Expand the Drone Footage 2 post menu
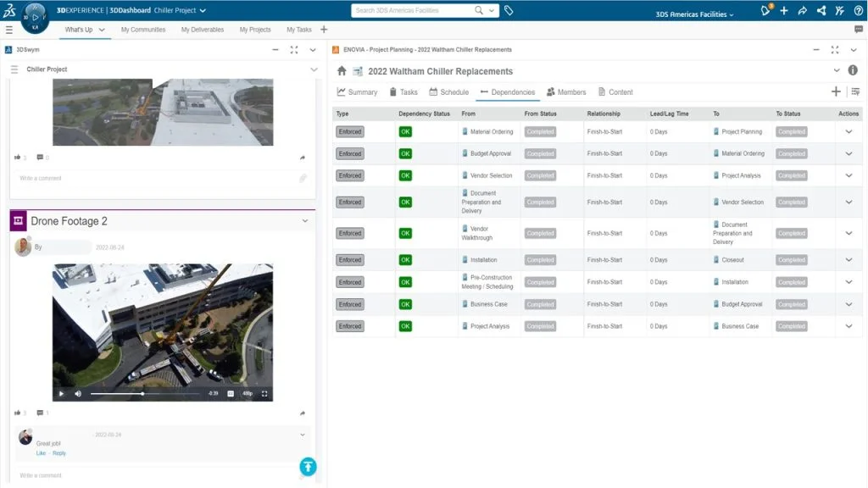868x488 pixels. pos(305,221)
